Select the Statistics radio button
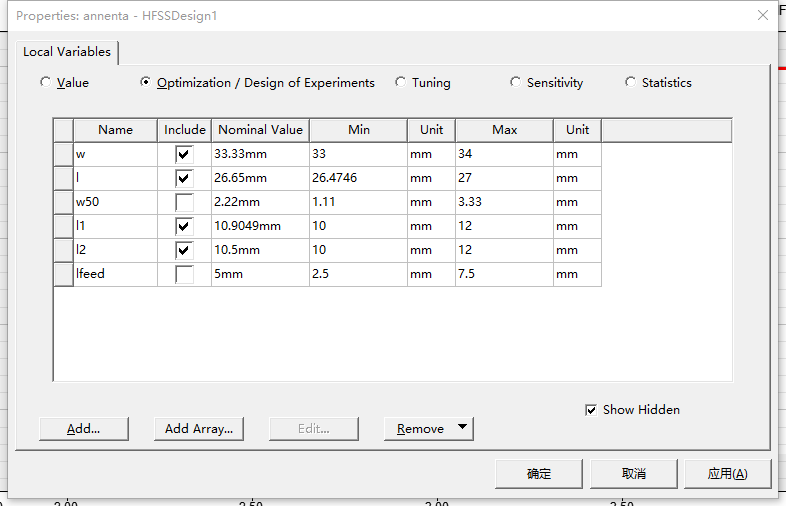786x506 pixels. point(631,83)
